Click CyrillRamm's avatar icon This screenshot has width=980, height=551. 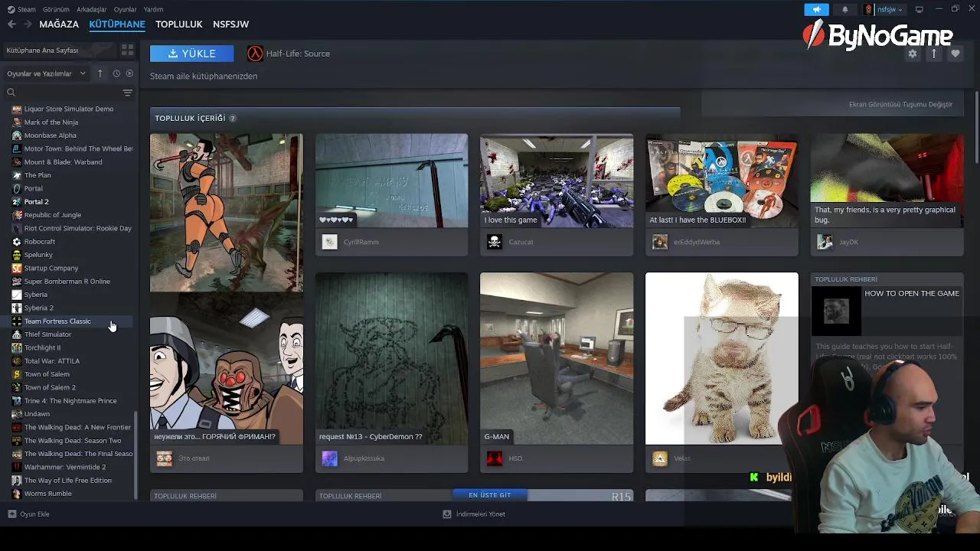click(x=329, y=242)
